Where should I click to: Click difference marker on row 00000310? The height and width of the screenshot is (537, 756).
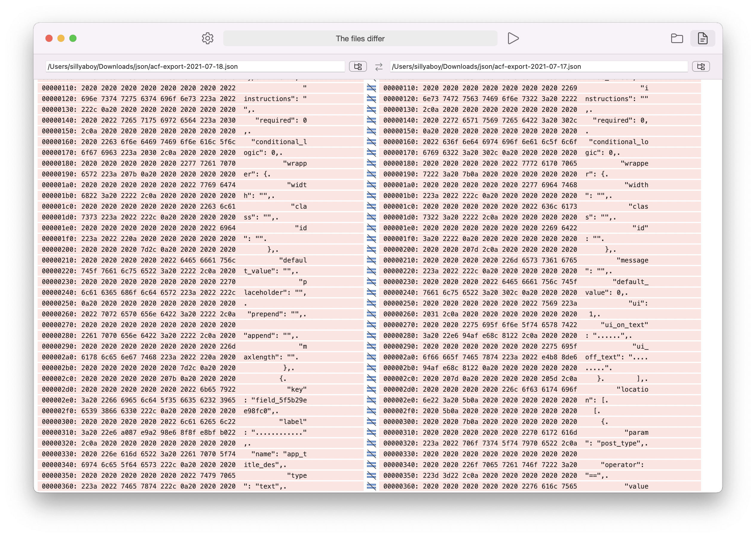tap(371, 433)
